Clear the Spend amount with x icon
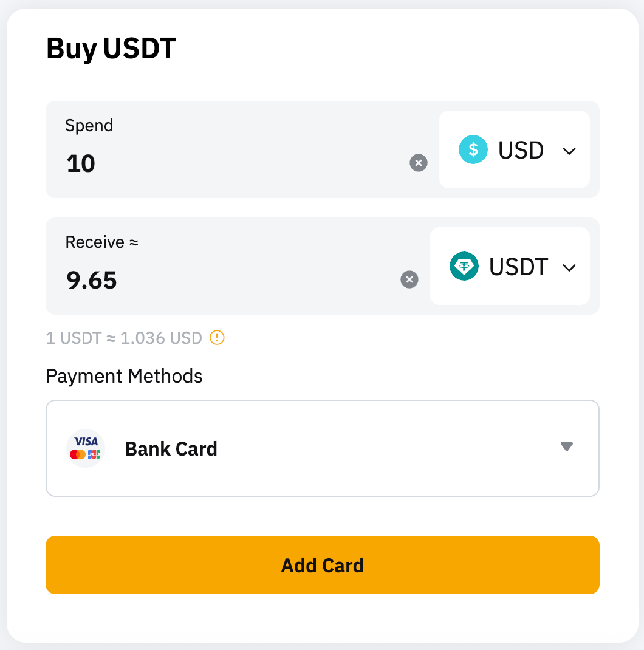Viewport: 644px width, 650px height. click(x=419, y=163)
